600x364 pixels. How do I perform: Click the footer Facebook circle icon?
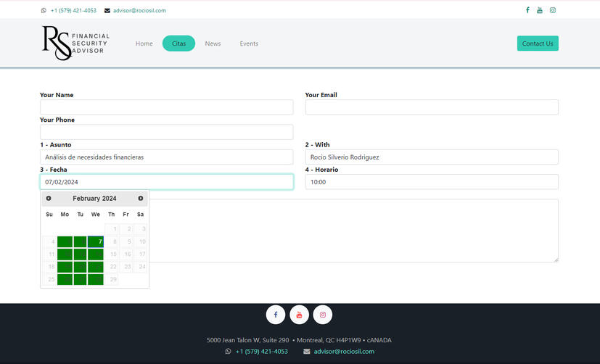coord(276,315)
